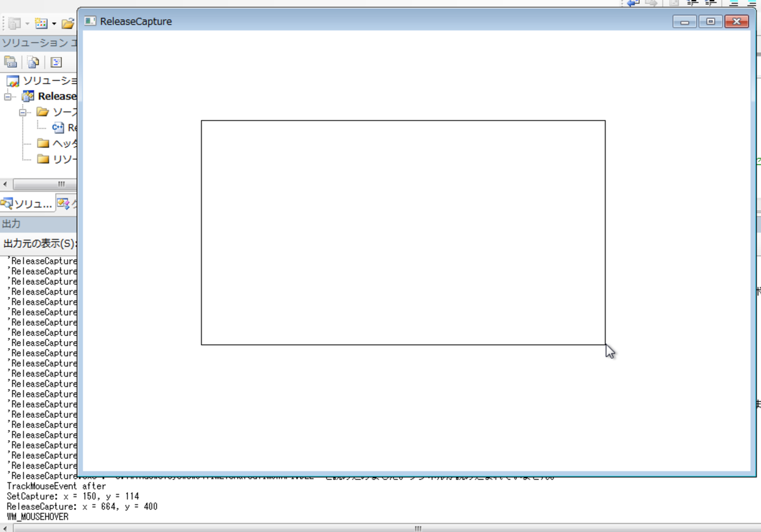Select the header files folder (ヘッダ)
761x532 pixels.
57,143
